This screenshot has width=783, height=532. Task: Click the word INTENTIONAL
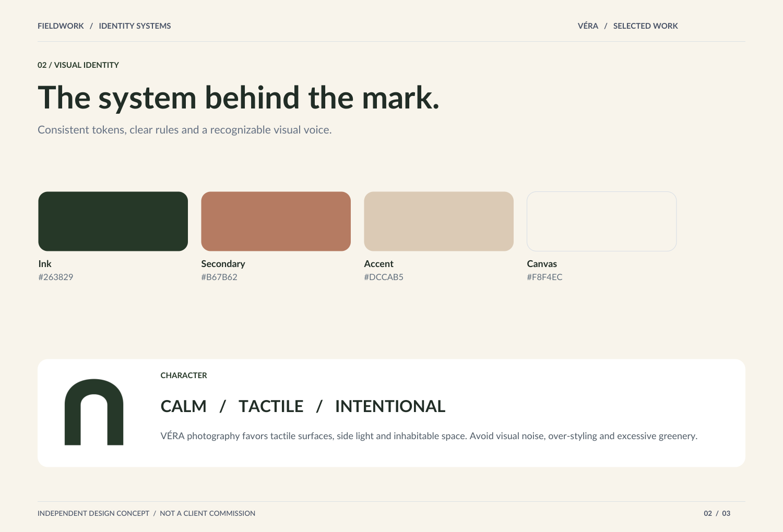pos(390,406)
